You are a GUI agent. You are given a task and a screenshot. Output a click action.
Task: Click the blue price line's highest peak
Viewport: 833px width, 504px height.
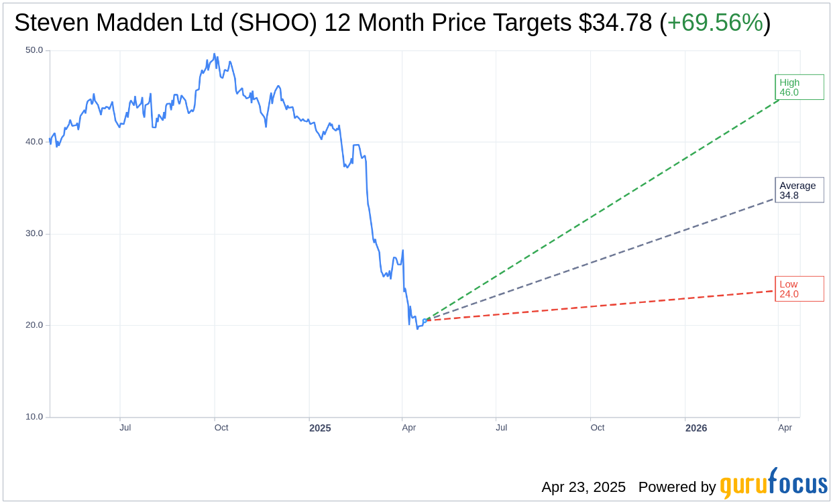tap(215, 54)
